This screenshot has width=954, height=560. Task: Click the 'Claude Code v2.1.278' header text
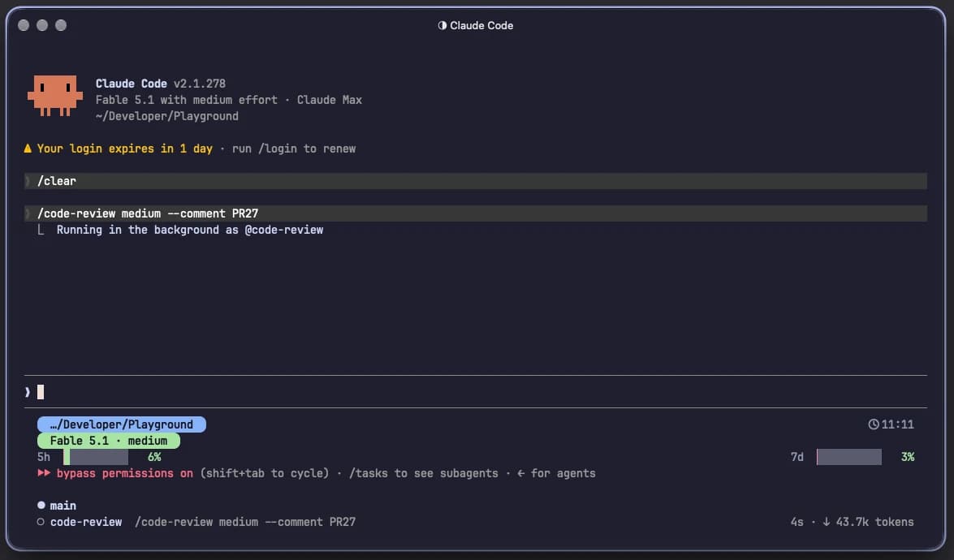point(161,84)
